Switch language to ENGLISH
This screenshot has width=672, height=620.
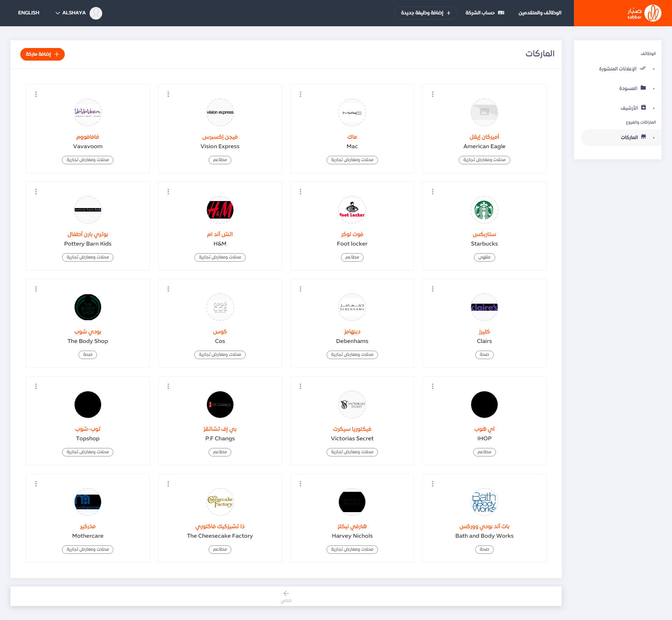(29, 13)
